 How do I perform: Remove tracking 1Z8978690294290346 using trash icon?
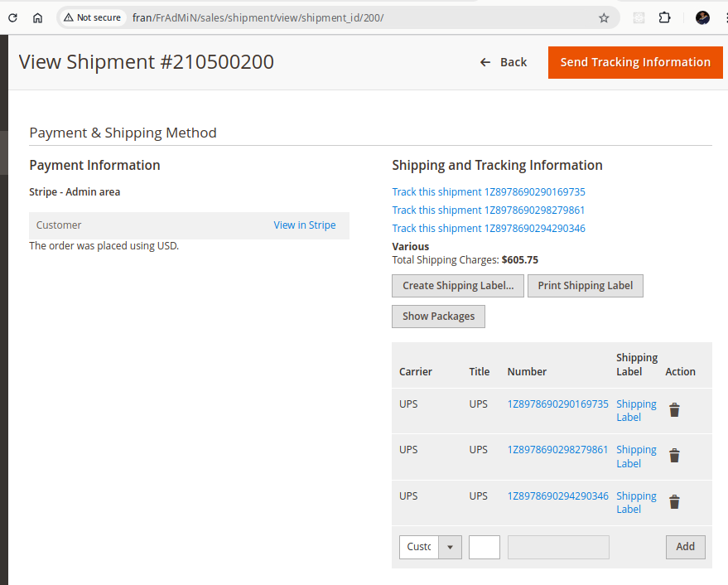tap(674, 502)
